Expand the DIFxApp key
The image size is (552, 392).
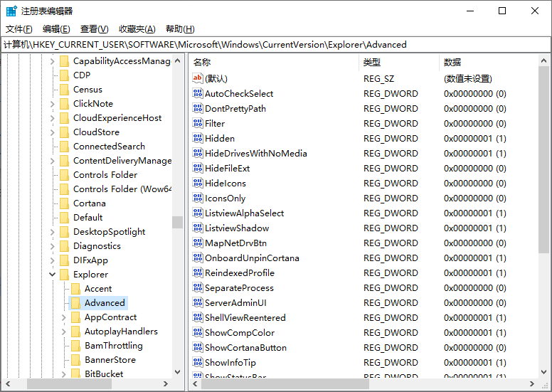point(53,260)
